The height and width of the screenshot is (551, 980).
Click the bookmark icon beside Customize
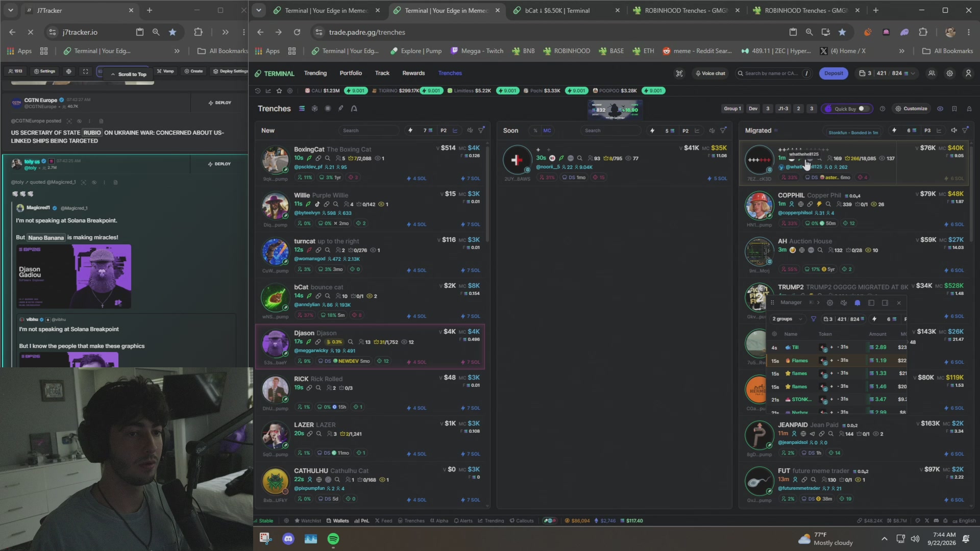954,109
